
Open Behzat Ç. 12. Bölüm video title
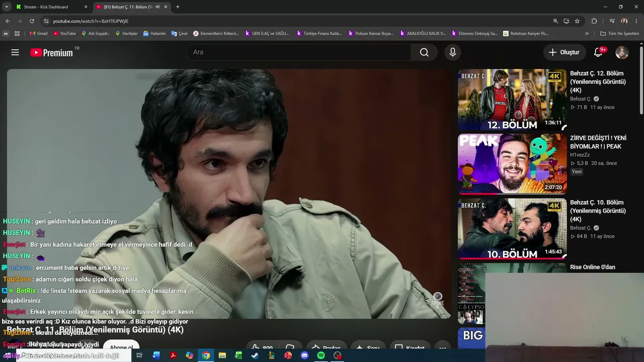pos(598,81)
